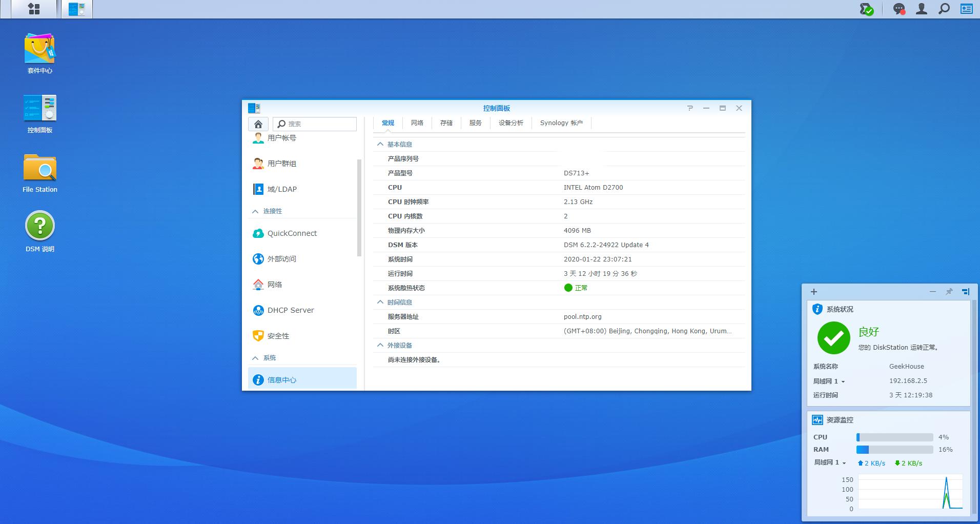Click the Control Panel home button
The width and height of the screenshot is (980, 524).
tap(258, 124)
